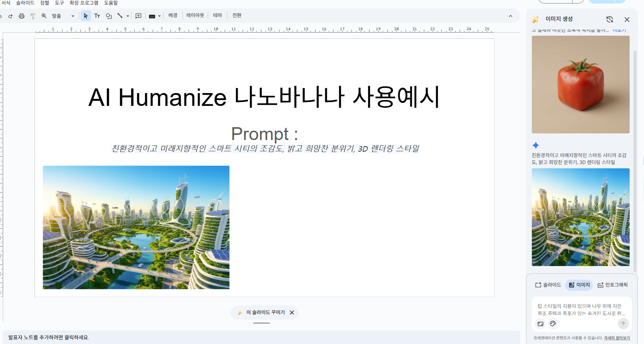The width and height of the screenshot is (644, 344).
Task: Click the paint format roller icon
Action: 33,16
